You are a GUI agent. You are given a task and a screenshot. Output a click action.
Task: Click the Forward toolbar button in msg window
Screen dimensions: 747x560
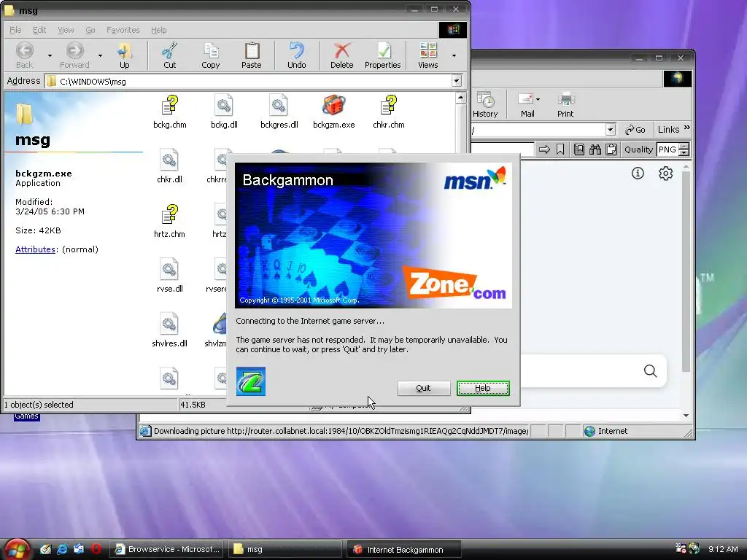point(75,55)
